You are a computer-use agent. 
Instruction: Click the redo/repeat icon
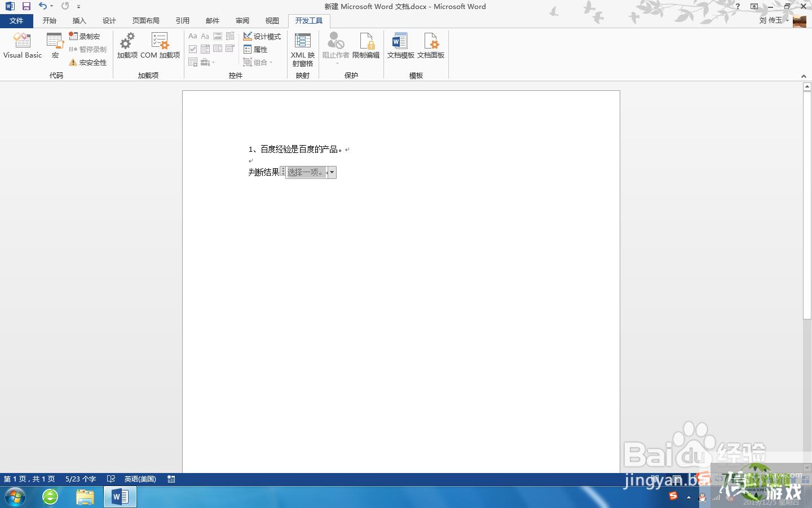coord(65,6)
